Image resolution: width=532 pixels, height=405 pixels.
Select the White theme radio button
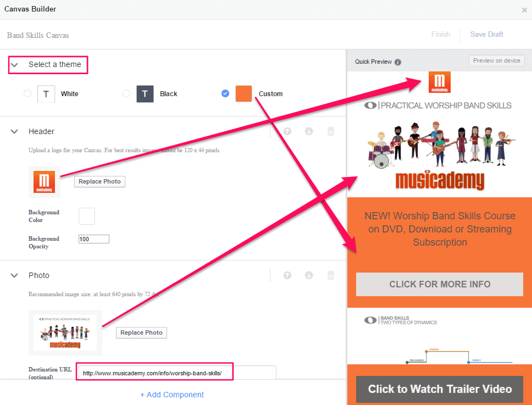click(27, 93)
